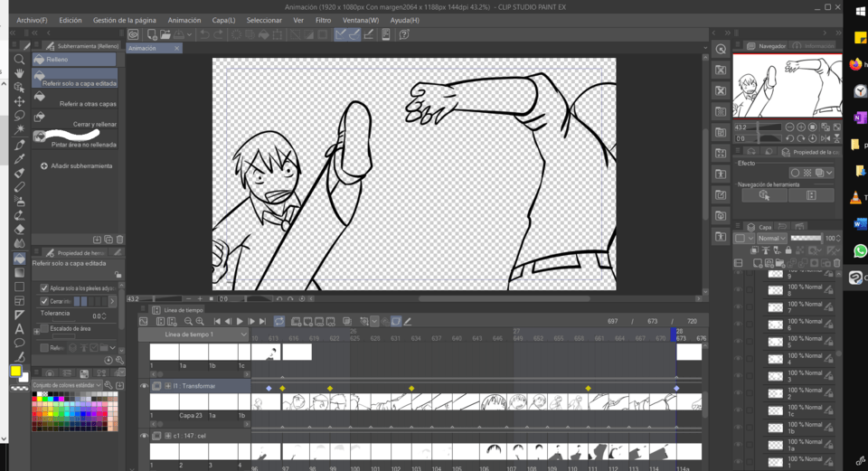This screenshot has width=868, height=471.
Task: Select the Auto select magic wand tool
Action: click(19, 129)
